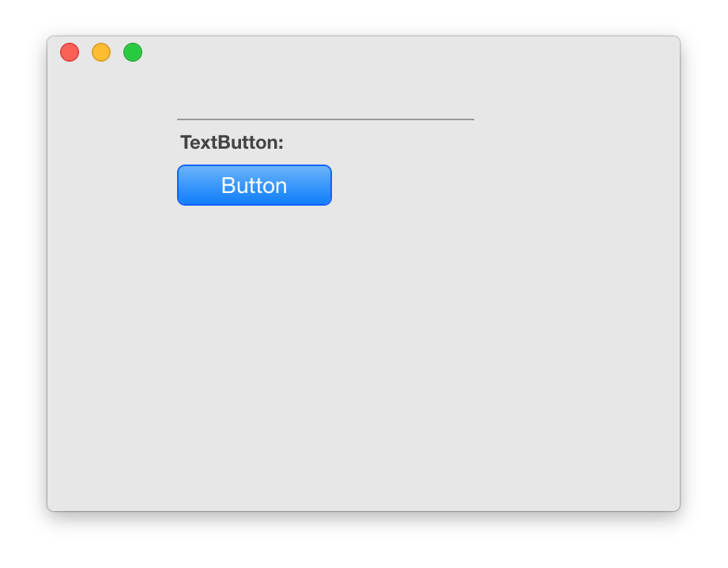Select the TextButton: label text
Viewport: 728px width, 568px height.
coord(232,142)
